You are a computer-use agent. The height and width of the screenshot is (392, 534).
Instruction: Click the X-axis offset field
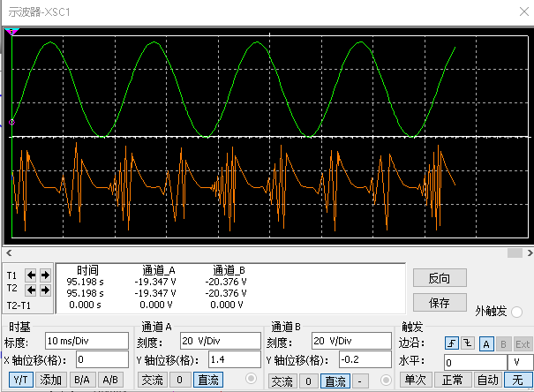pos(102,359)
